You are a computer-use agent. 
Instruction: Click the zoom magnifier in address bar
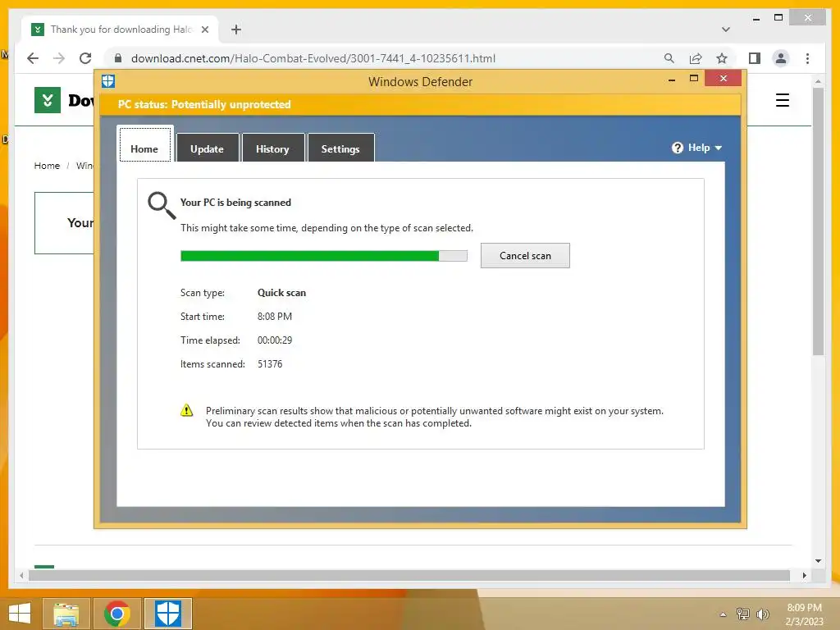click(669, 58)
